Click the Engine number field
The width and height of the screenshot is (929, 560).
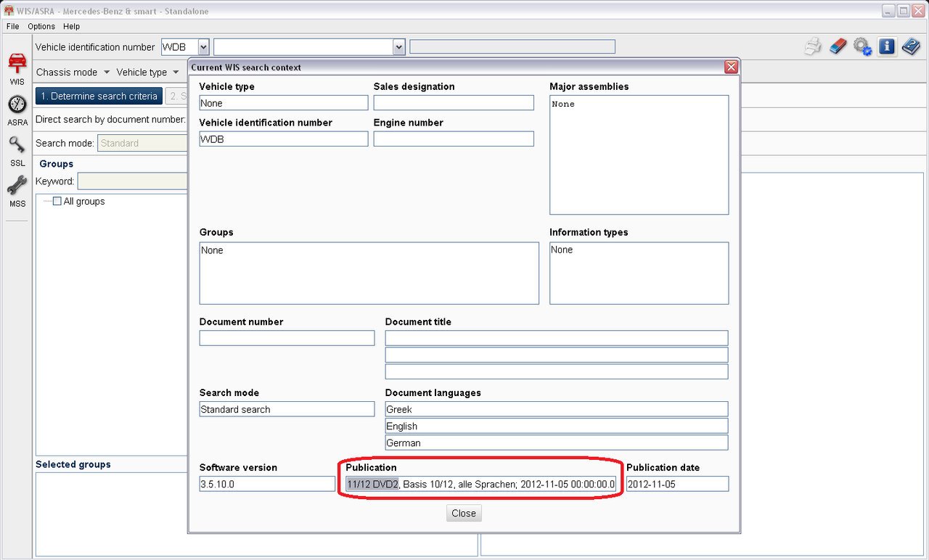[x=454, y=139]
